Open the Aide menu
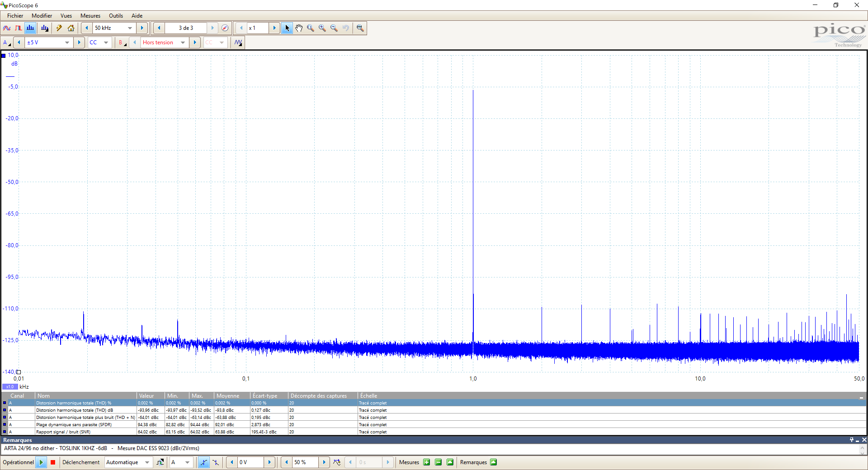 tap(137, 16)
